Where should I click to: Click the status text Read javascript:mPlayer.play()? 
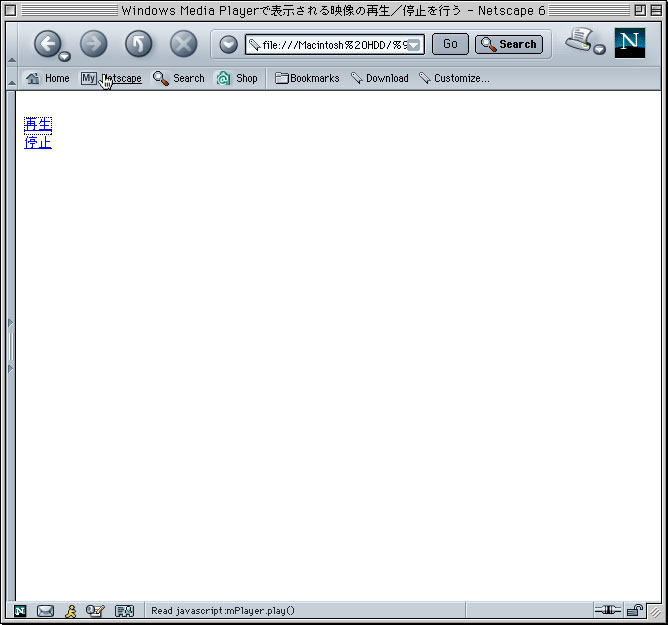[x=223, y=611]
